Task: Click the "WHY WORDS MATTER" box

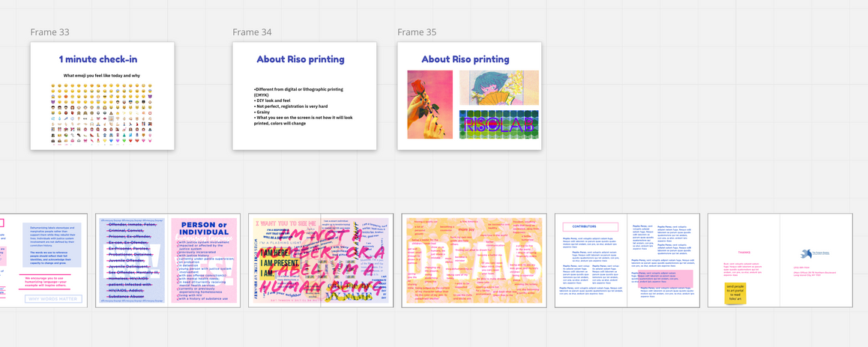Action: [x=53, y=299]
